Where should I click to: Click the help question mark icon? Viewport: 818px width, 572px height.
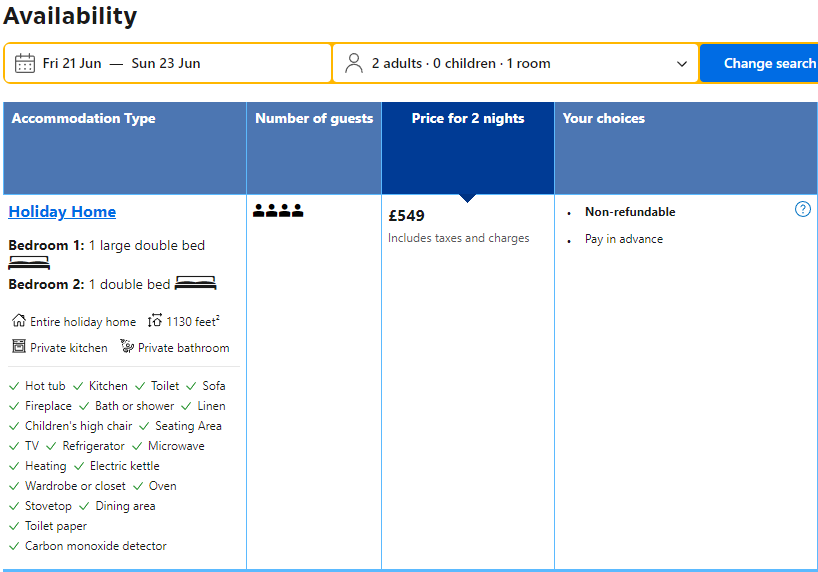[x=802, y=209]
